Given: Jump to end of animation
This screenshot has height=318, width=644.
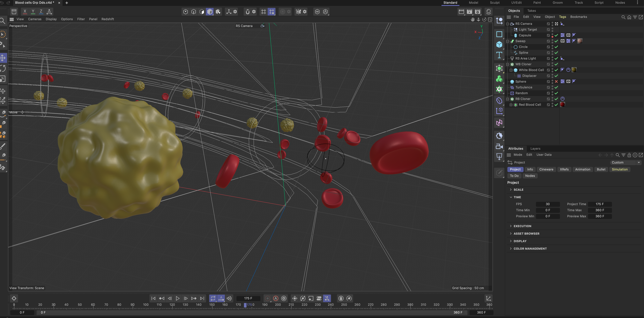Looking at the screenshot, I should pyautogui.click(x=202, y=298).
